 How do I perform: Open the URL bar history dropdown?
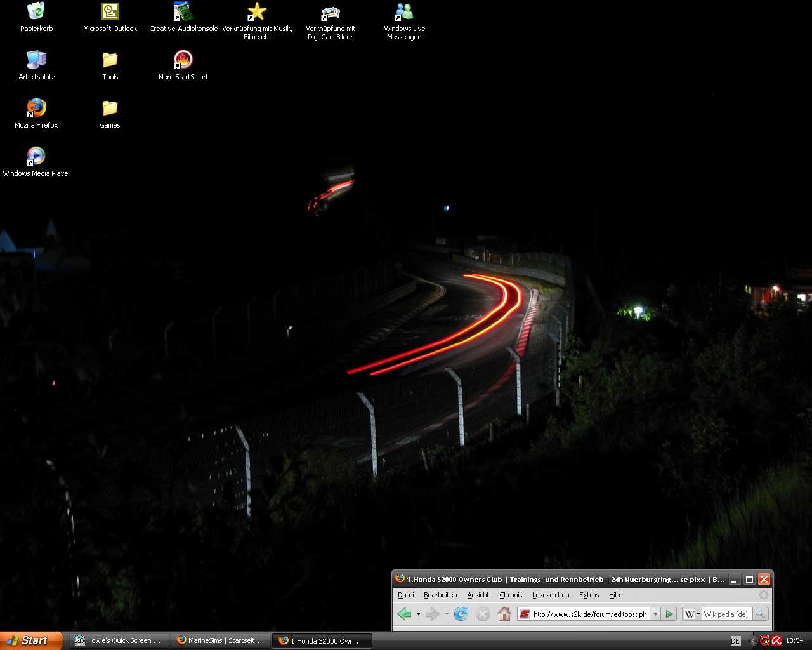(655, 614)
